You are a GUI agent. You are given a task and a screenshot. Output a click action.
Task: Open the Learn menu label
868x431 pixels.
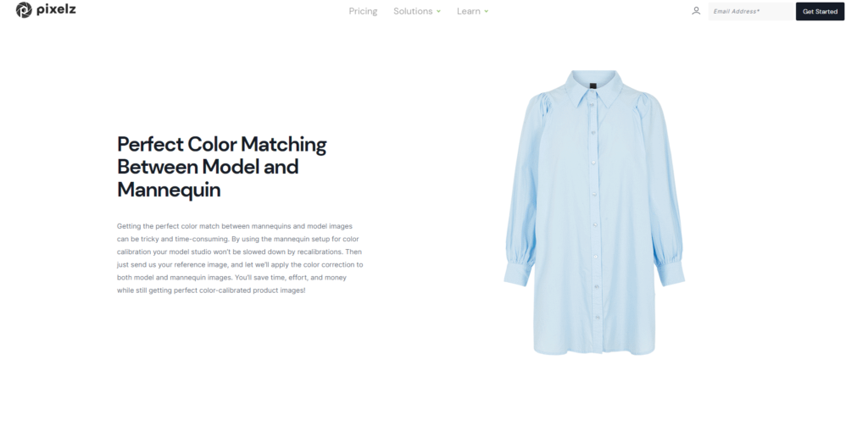pyautogui.click(x=468, y=11)
